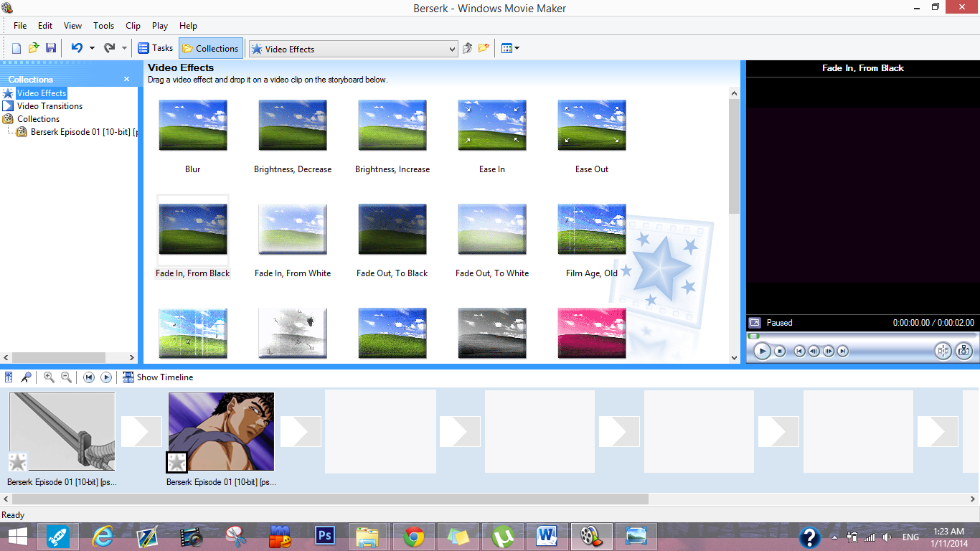Go up one collection level
This screenshot has height=551, width=980.
[x=467, y=48]
